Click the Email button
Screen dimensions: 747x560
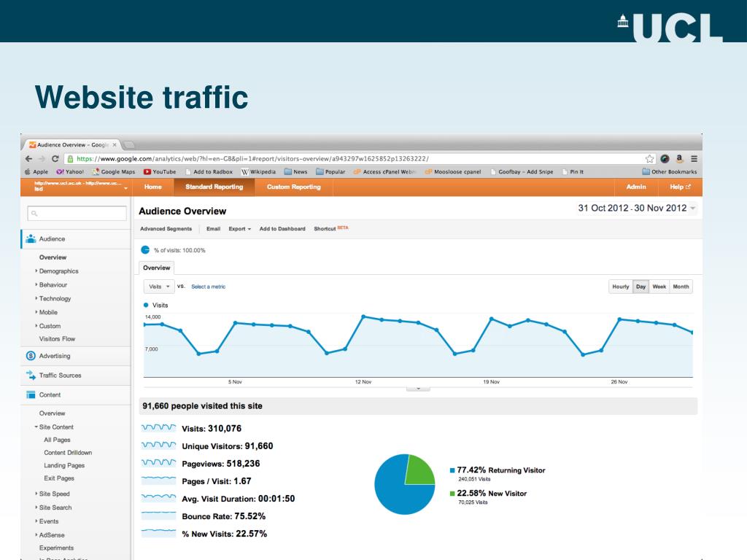click(213, 229)
